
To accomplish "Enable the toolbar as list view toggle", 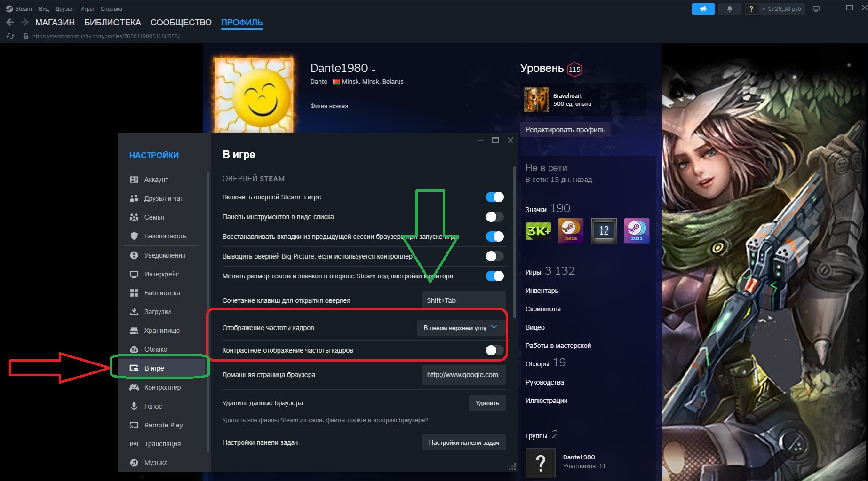I will (494, 217).
